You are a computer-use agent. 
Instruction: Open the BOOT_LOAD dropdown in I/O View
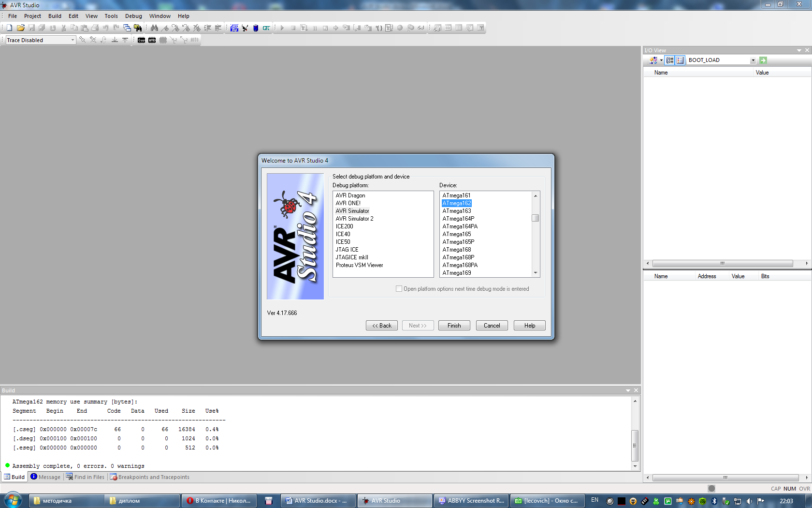753,60
